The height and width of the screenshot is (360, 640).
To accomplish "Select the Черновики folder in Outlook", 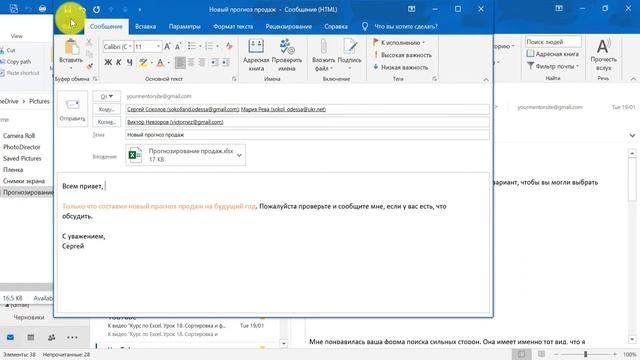I will (x=29, y=317).
